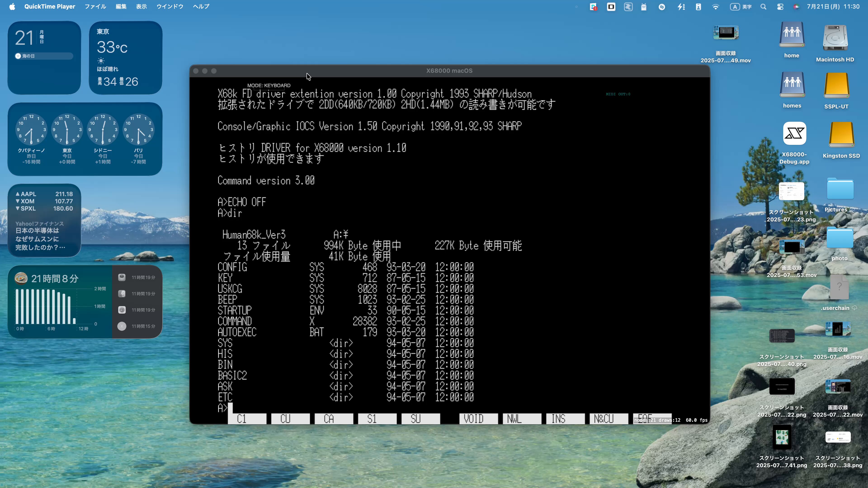
Task: Select スクリーンショット 2025-07...7.41.png file
Action: pos(782,437)
